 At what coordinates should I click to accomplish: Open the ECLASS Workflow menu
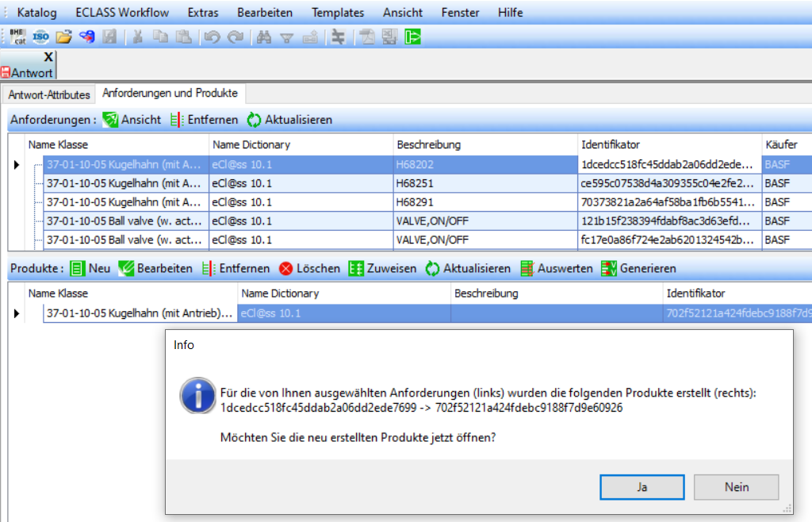(x=122, y=13)
